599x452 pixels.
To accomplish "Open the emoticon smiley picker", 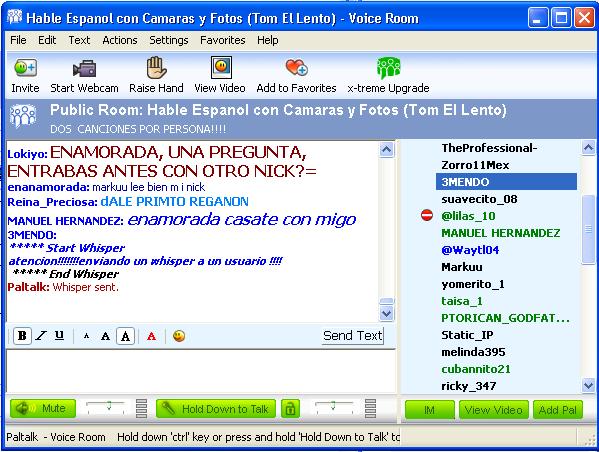I will coord(179,336).
